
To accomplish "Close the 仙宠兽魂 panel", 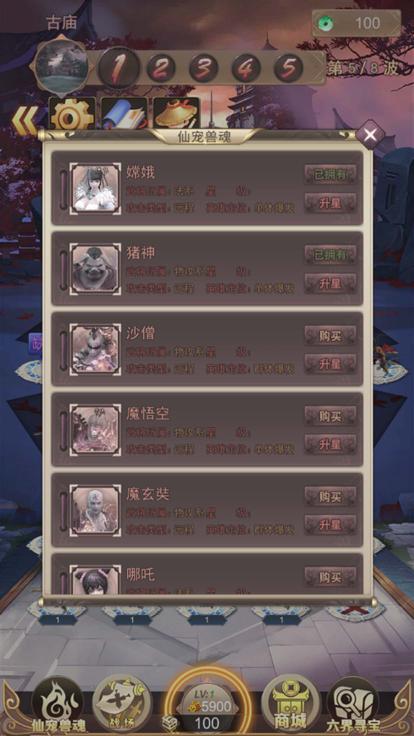I will 370,135.
